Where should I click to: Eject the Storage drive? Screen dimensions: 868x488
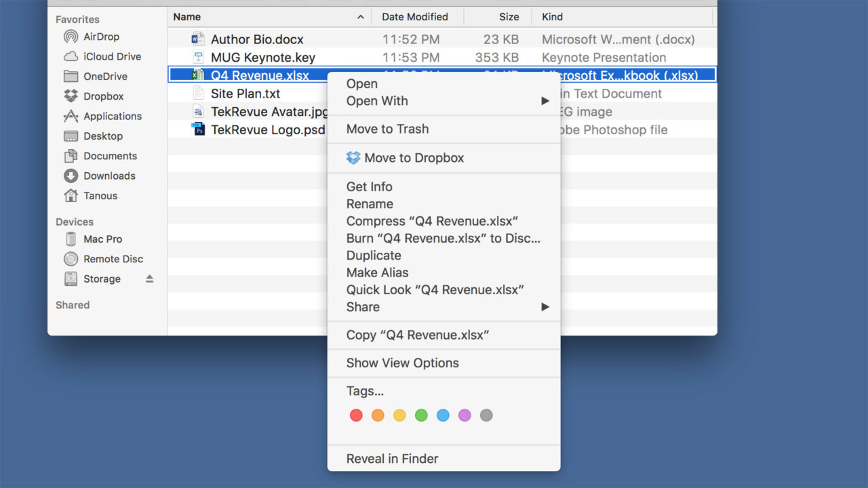150,279
